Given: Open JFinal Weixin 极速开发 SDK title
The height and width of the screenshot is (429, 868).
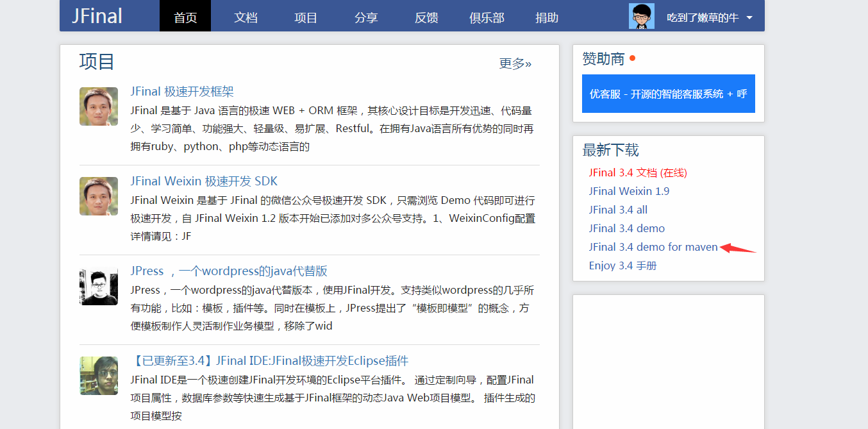Looking at the screenshot, I should [204, 181].
